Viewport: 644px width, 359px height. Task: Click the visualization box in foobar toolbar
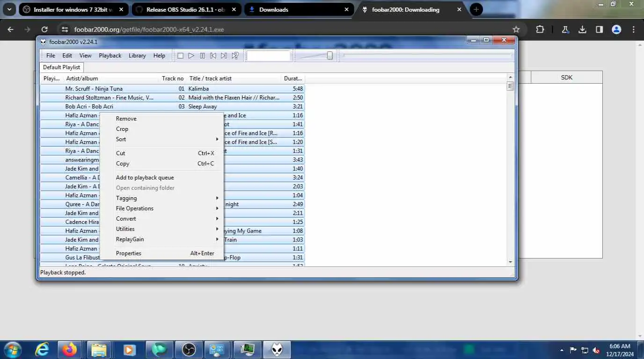tap(269, 56)
